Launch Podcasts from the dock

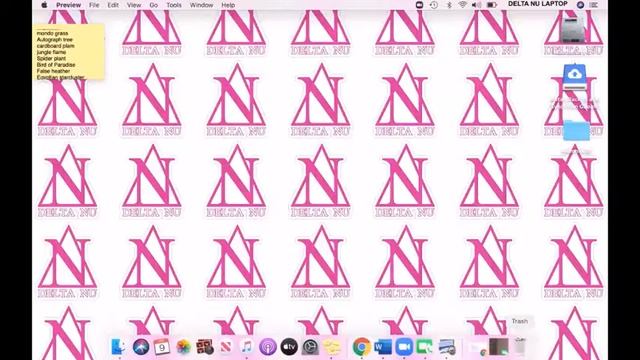(x=268, y=347)
